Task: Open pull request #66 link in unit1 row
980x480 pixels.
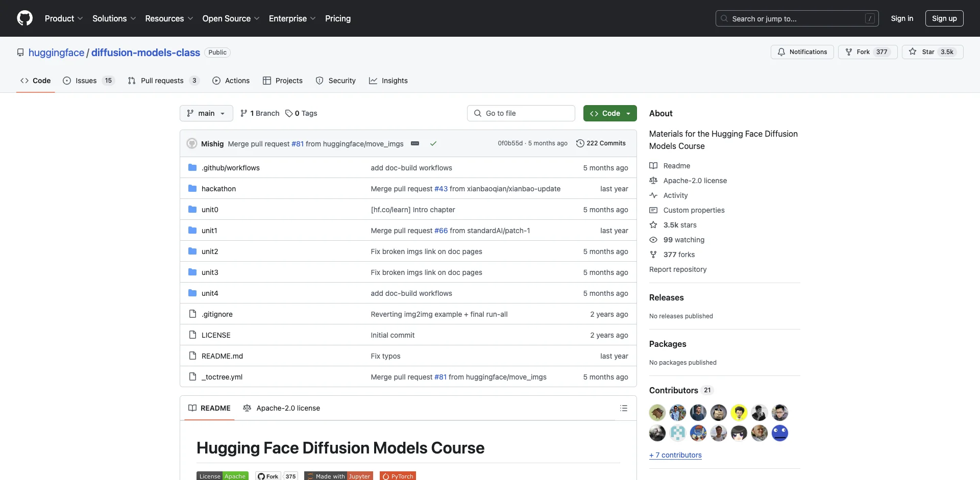Action: 441,231
